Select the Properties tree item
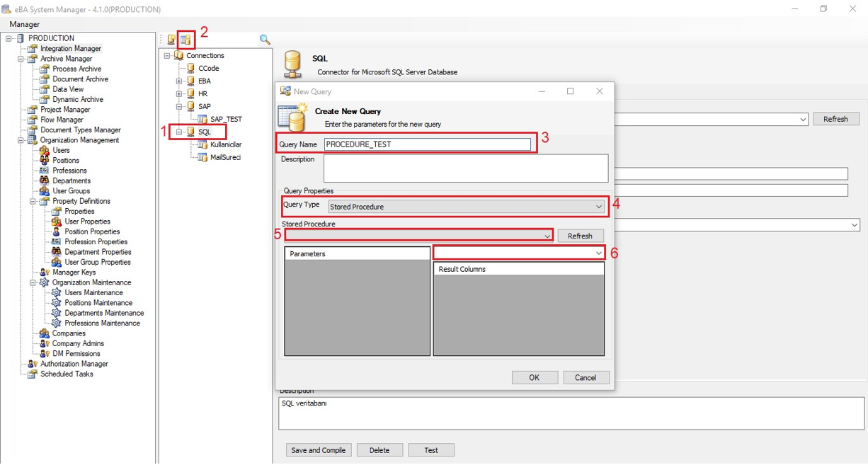This screenshot has height=465, width=868. click(x=79, y=212)
